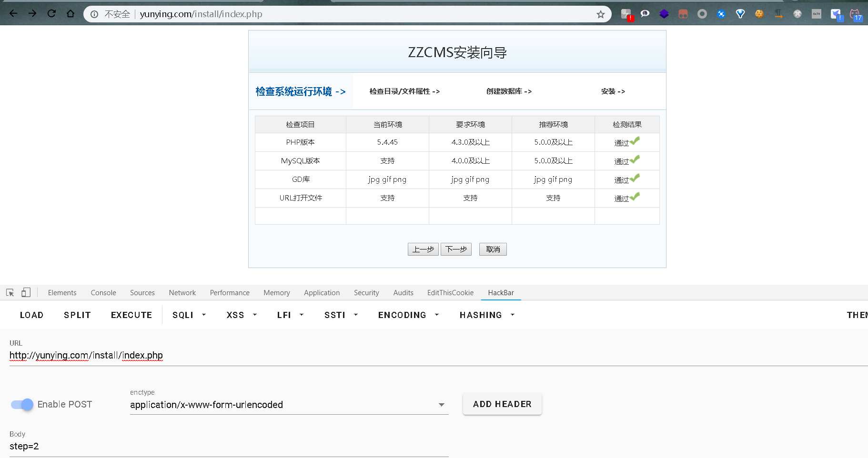Viewport: 868px width, 458px height.
Task: Open the Memory tab
Action: click(277, 292)
